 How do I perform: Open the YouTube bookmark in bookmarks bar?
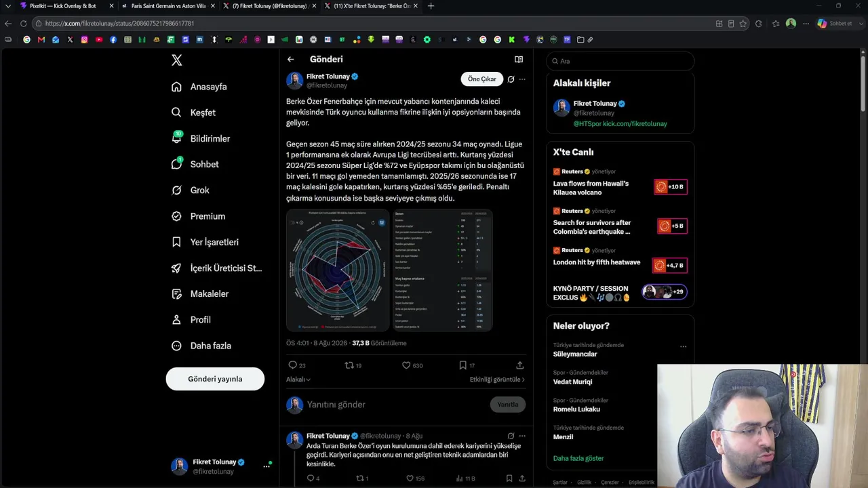pos(99,40)
